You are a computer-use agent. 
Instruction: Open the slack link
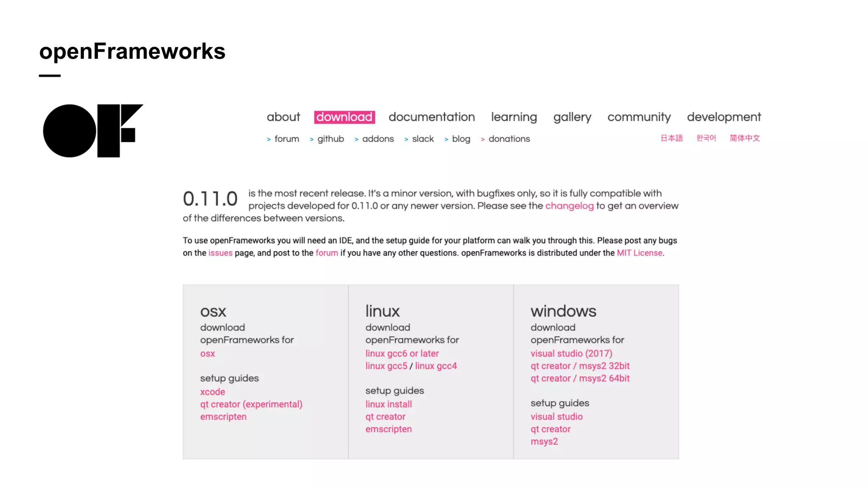tap(423, 139)
